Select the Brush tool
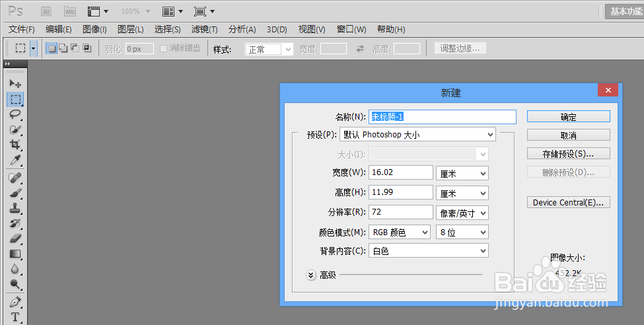Screen dimensions: 644x325 pyautogui.click(x=15, y=193)
